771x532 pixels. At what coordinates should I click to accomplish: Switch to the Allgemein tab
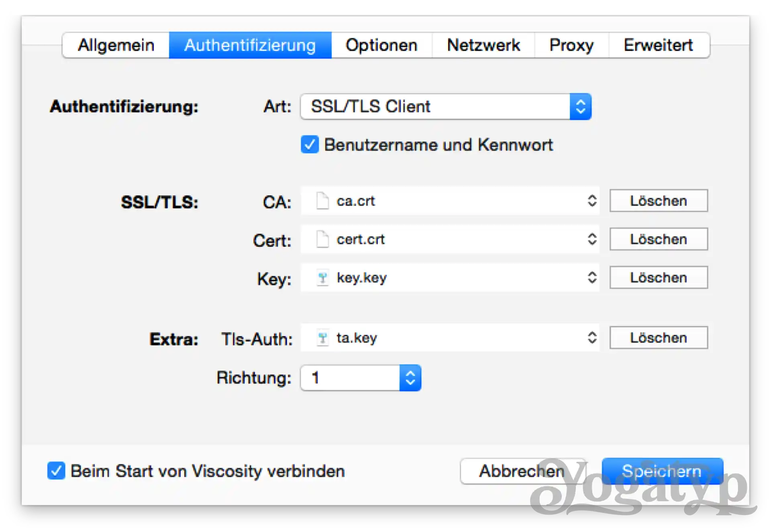[x=116, y=45]
